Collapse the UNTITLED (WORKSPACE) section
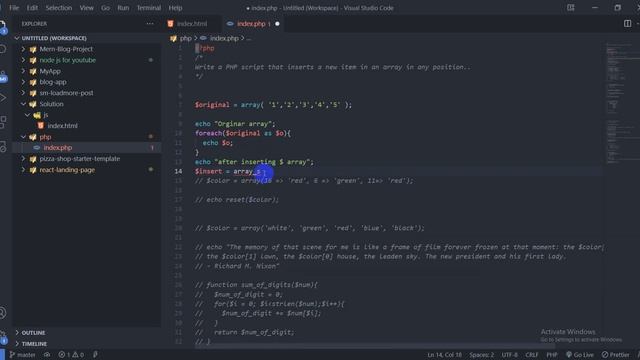This screenshot has height=360, width=640. coord(17,38)
